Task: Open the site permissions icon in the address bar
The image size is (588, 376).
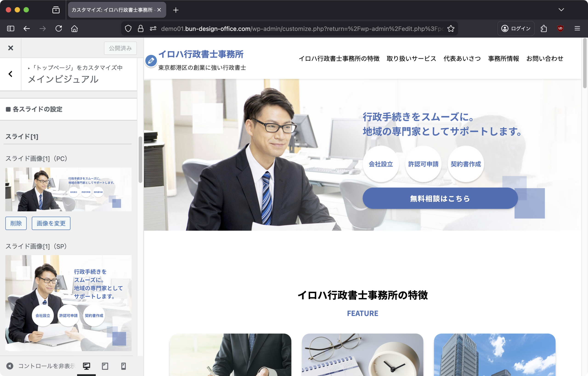Action: (153, 28)
